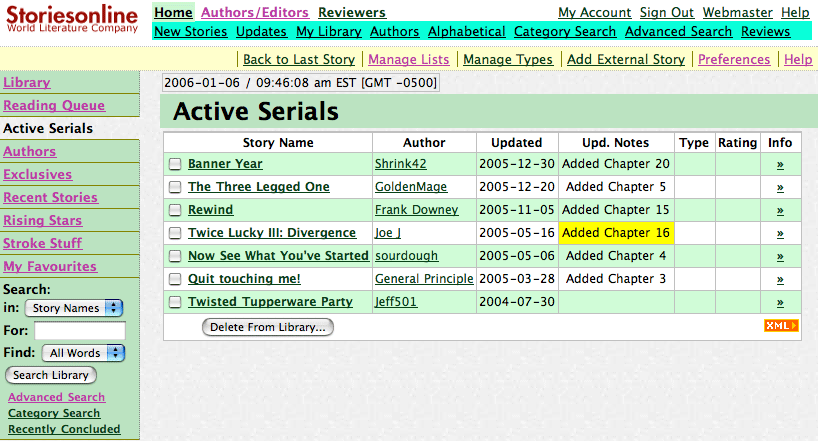
Task: Select the Rewind row checkbox
Action: 175,210
